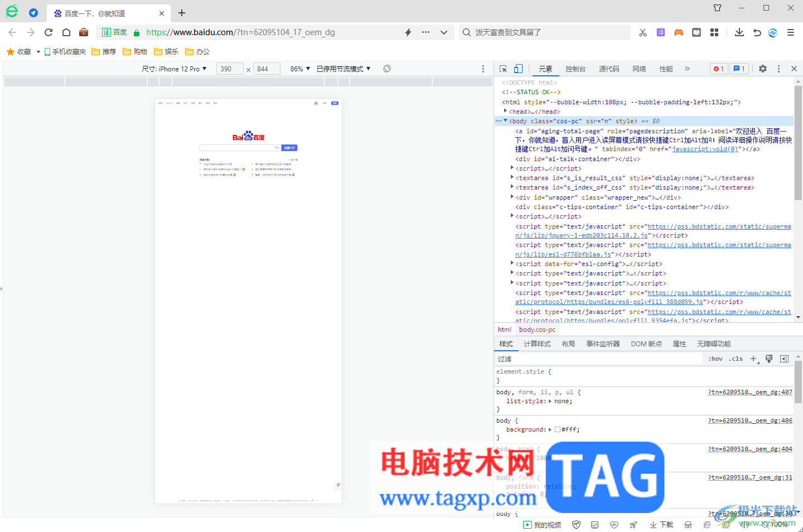Open the paint brush rendering icon in styles

pyautogui.click(x=769, y=359)
